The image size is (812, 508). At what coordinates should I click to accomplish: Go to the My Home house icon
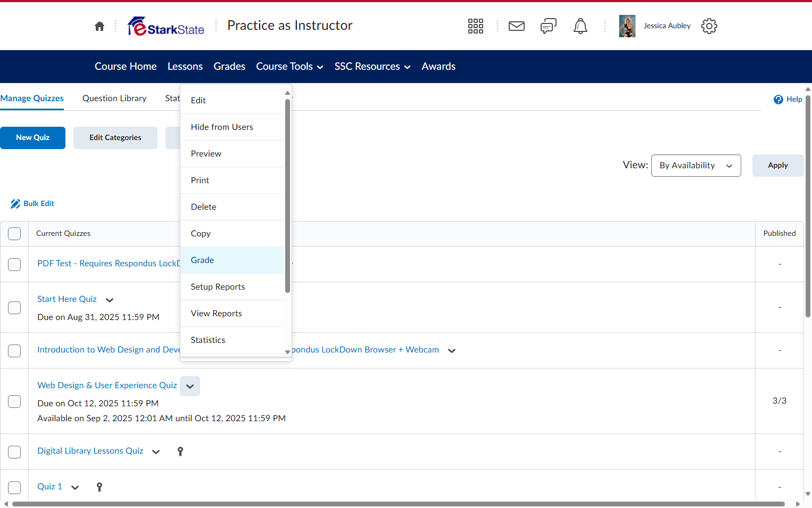(100, 26)
